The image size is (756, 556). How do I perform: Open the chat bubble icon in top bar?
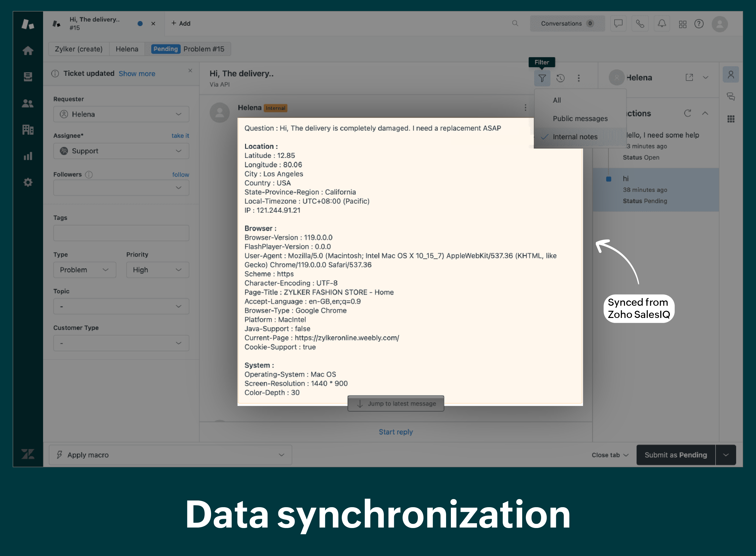pos(618,23)
